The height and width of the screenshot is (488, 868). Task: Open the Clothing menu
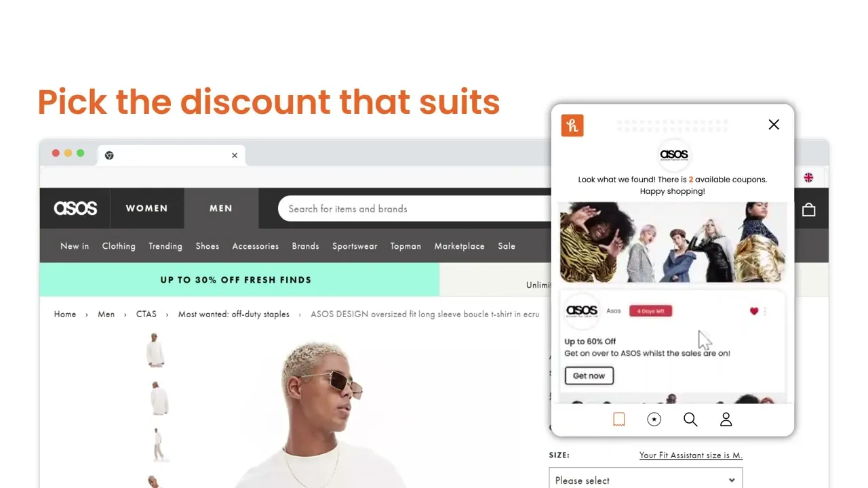point(119,246)
